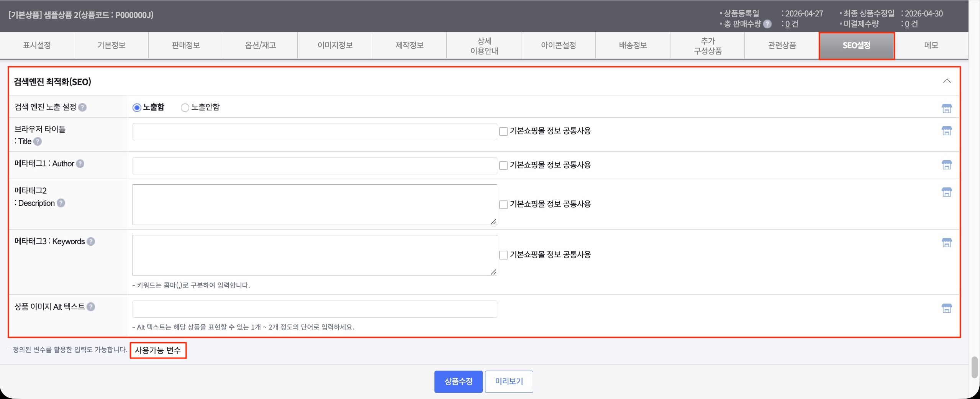The height and width of the screenshot is (399, 980).
Task: Click help icon next to 검색 엔진 노출 설정
Action: point(82,107)
